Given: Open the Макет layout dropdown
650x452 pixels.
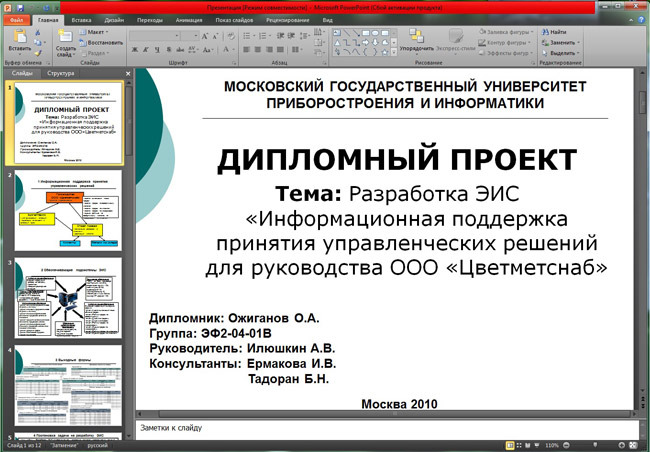Looking at the screenshot, I should 95,32.
